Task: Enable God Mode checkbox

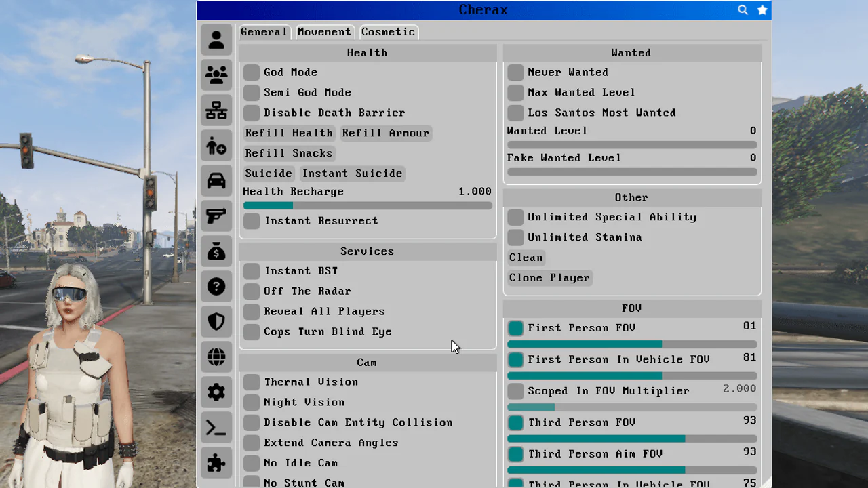Action: tap(252, 73)
